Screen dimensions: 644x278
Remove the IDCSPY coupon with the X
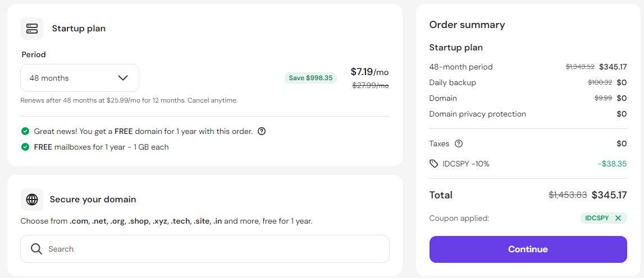point(618,218)
